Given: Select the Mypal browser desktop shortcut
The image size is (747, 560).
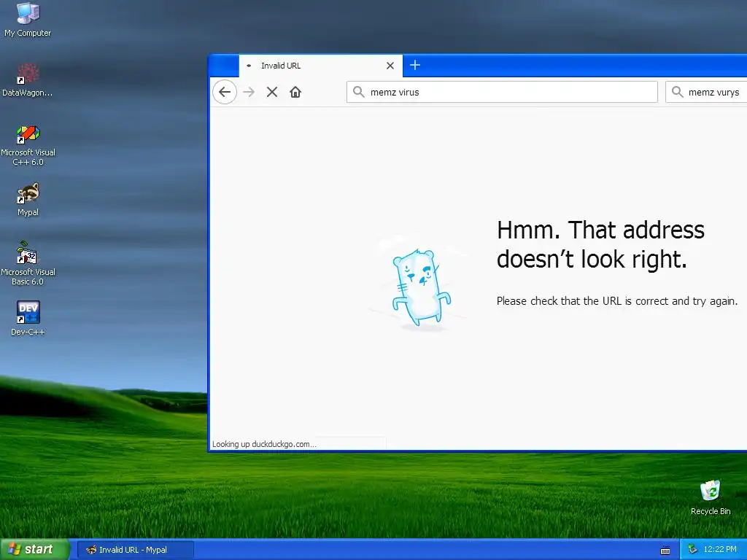Looking at the screenshot, I should 28,200.
